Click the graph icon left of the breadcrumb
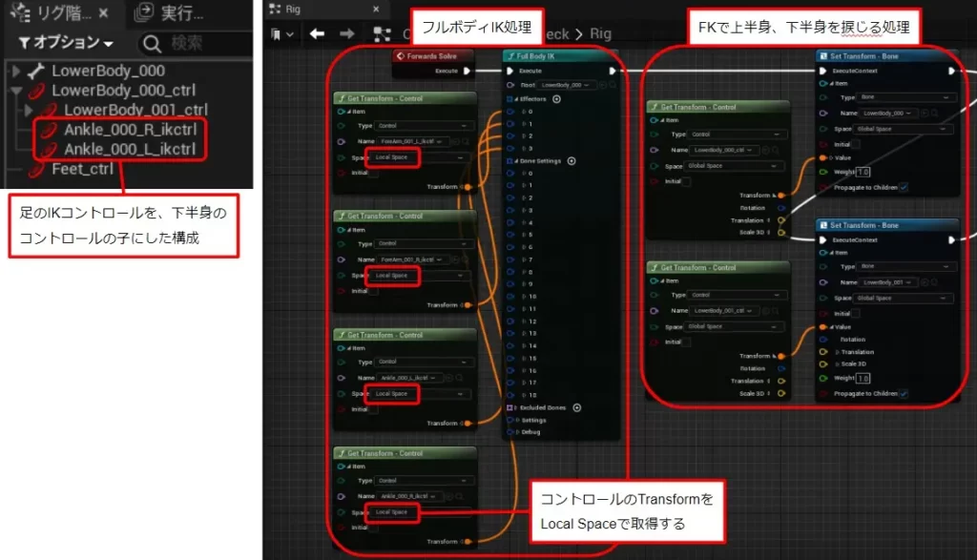977x560 pixels. coord(383,32)
